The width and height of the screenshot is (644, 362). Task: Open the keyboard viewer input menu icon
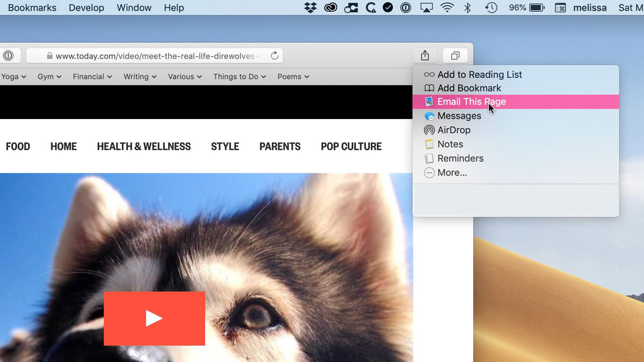[560, 8]
